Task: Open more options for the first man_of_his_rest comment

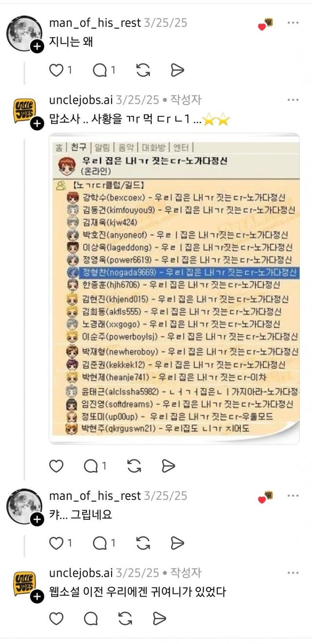Action: (x=293, y=22)
